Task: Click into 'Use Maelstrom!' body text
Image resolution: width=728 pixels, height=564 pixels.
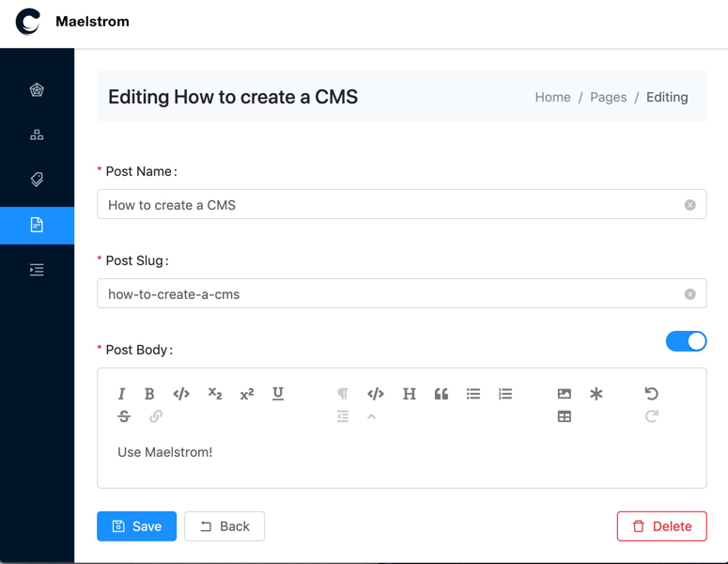Action: point(164,452)
